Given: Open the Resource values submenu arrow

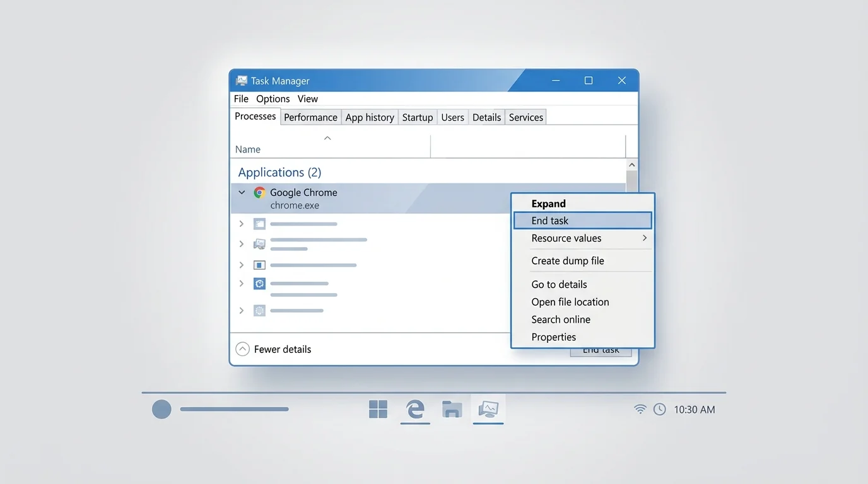Looking at the screenshot, I should [645, 238].
